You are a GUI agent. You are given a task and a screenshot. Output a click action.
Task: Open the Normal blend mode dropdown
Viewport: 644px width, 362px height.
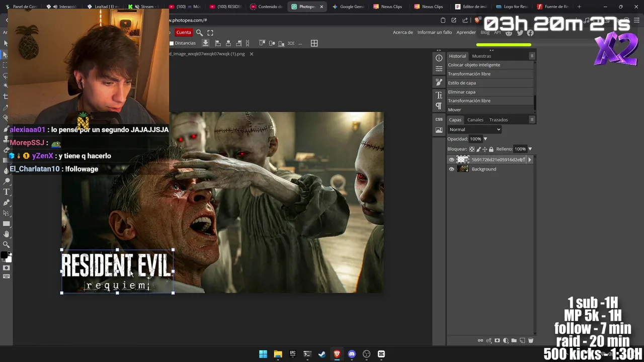click(x=474, y=130)
